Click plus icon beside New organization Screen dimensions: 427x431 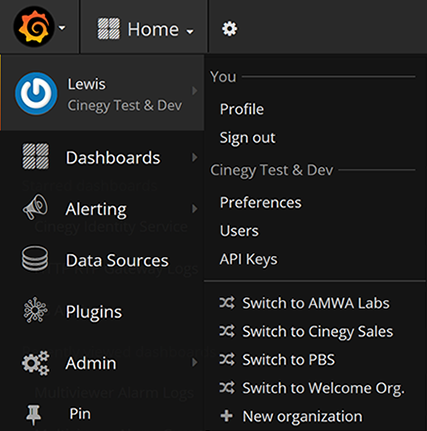coord(227,416)
